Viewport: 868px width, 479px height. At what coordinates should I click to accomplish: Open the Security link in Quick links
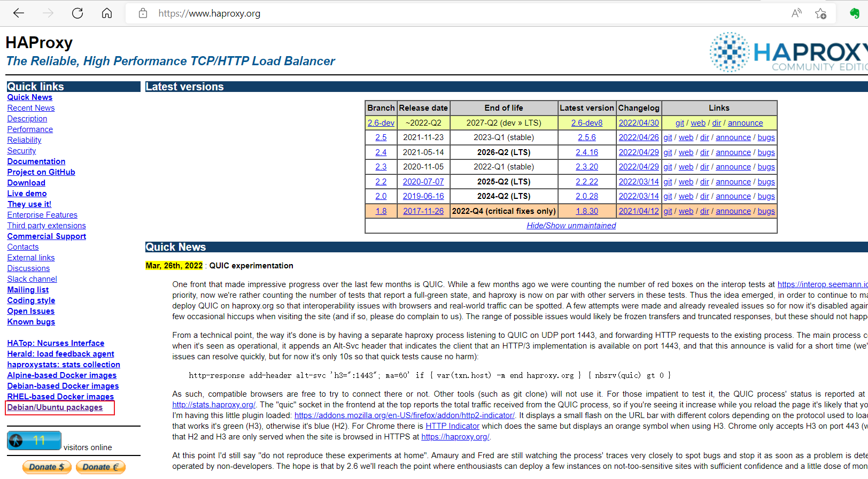click(22, 151)
